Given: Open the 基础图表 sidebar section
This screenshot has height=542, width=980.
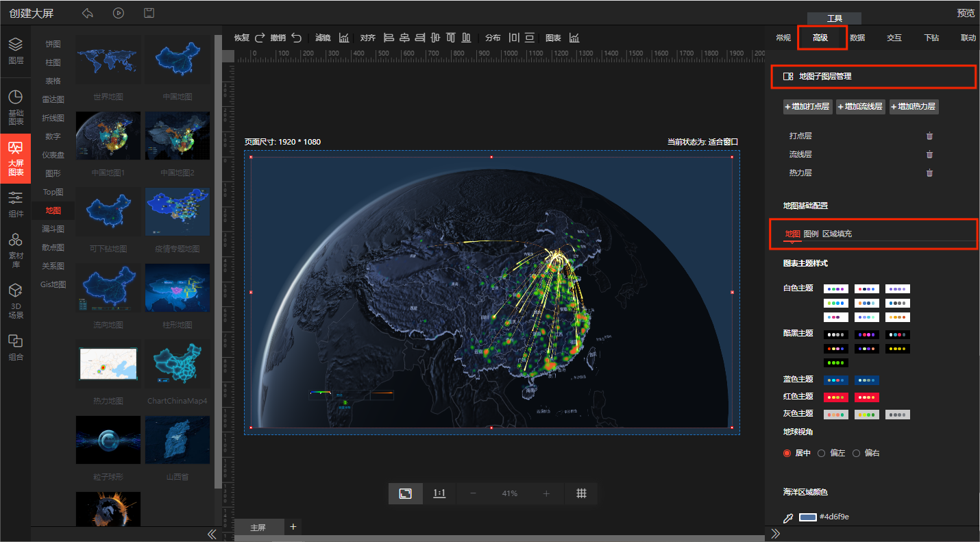Looking at the screenshot, I should coord(15,108).
